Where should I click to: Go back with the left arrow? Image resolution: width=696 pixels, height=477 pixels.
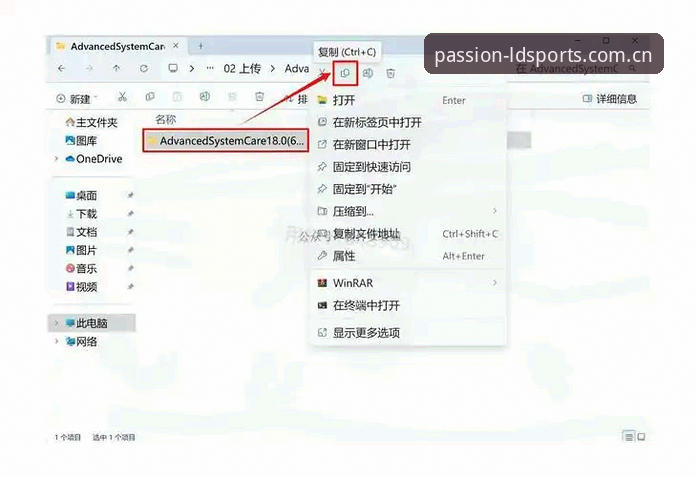point(61,68)
